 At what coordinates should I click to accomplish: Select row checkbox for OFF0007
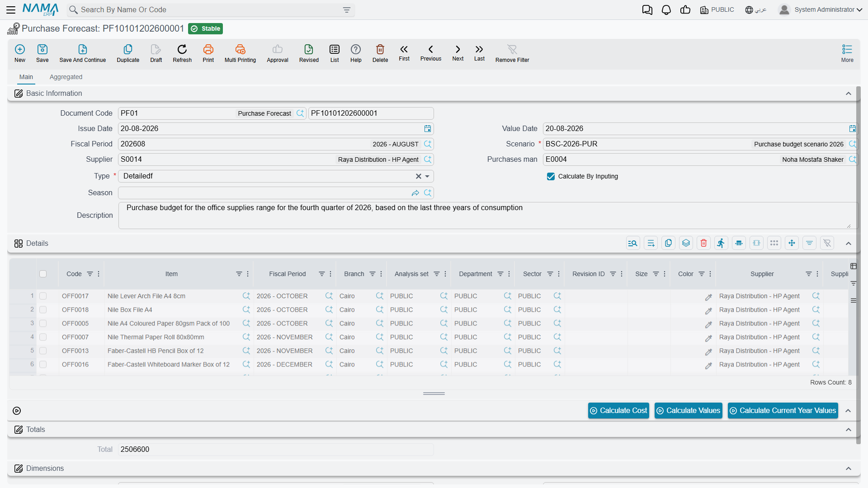(43, 337)
